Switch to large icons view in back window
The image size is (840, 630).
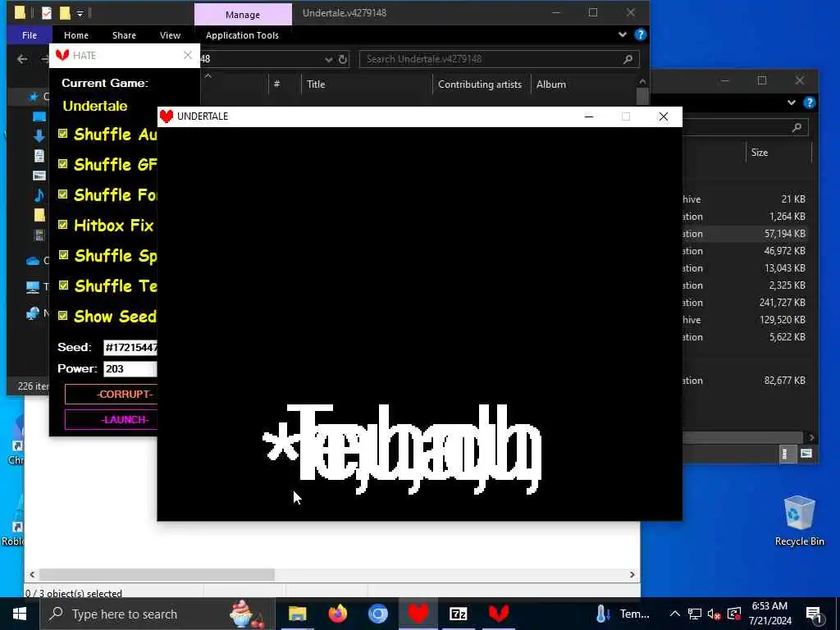[806, 454]
